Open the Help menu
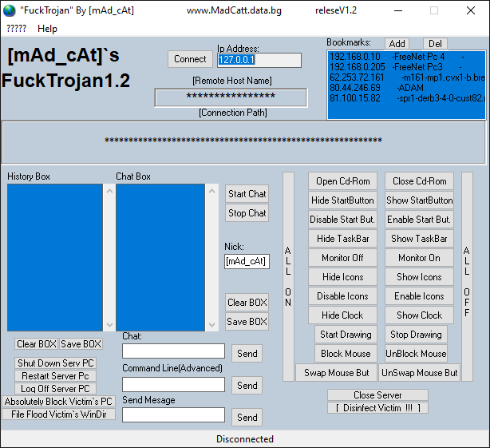490x448 pixels. 47,29
